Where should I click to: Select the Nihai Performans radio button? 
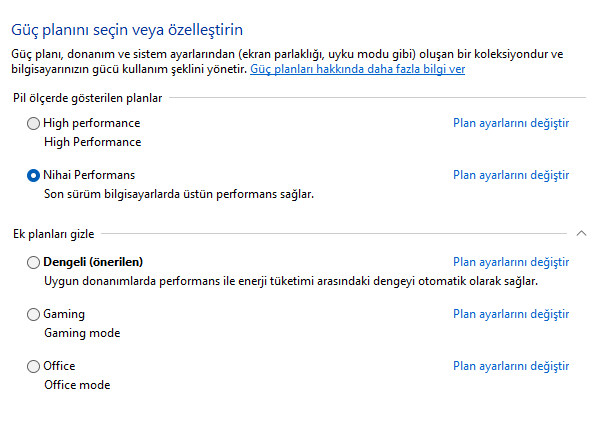pos(34,175)
